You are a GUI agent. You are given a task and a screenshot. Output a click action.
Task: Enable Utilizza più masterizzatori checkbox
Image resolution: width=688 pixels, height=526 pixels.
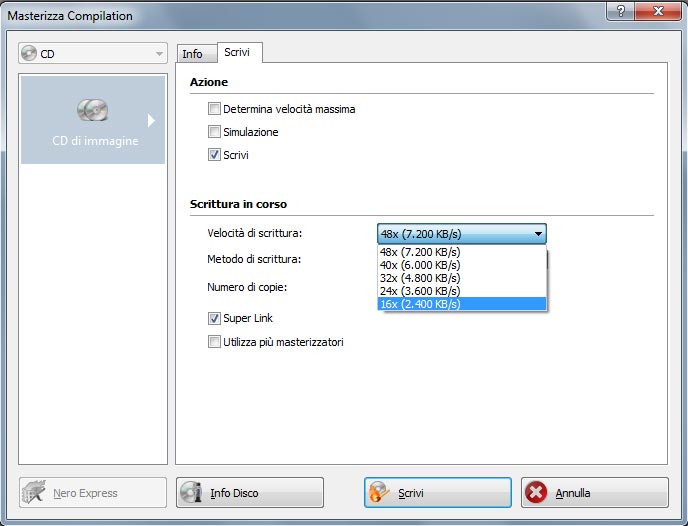(x=214, y=342)
